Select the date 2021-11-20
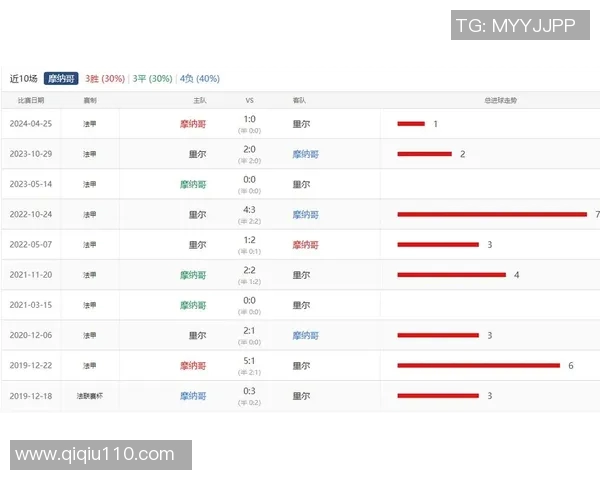 pyautogui.click(x=31, y=275)
